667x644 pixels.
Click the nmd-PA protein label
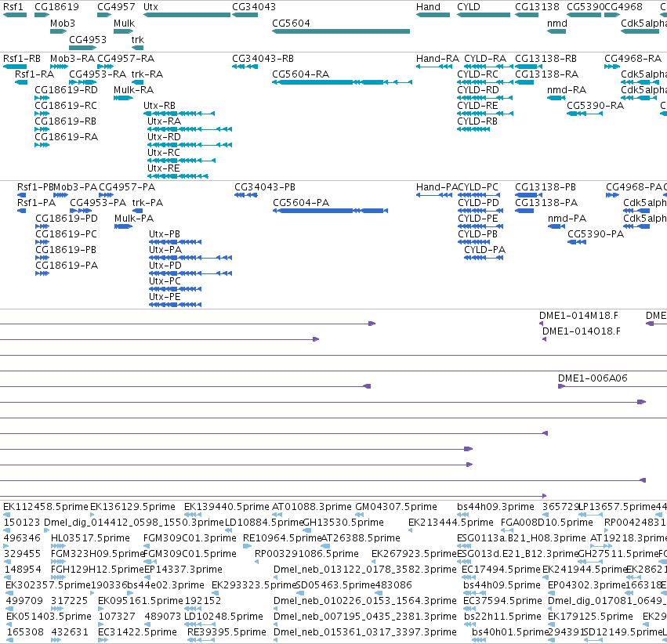(567, 219)
